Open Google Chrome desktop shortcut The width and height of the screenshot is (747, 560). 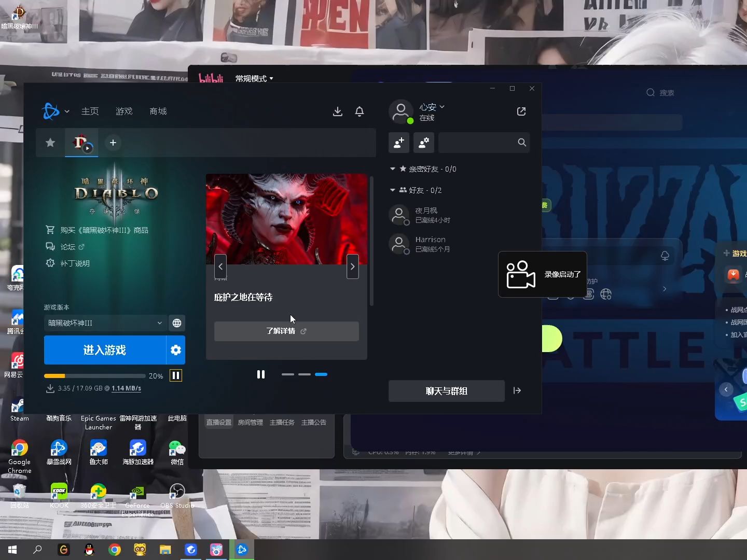click(20, 456)
